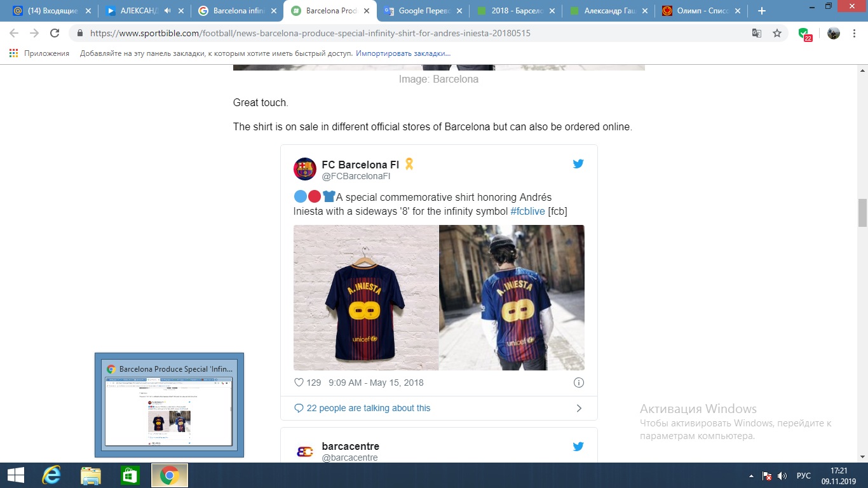Reload the SportBible page
The height and width of the screenshot is (488, 868).
(x=55, y=34)
